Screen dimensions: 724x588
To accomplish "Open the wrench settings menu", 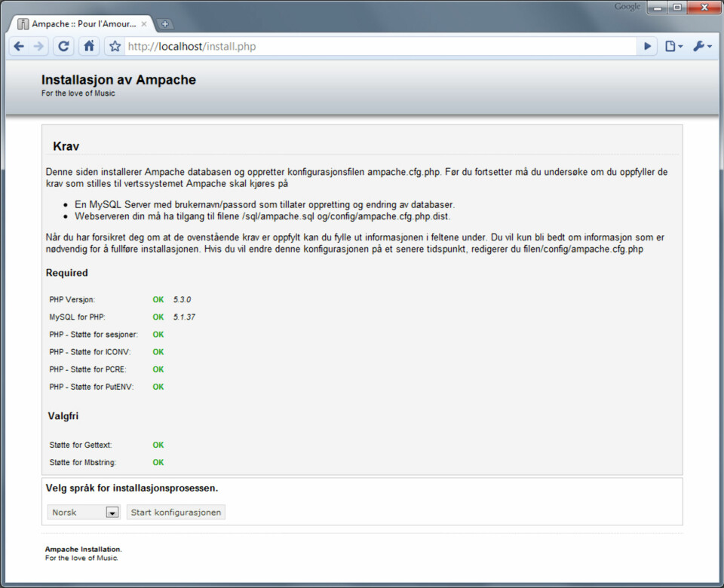I will click(702, 46).
